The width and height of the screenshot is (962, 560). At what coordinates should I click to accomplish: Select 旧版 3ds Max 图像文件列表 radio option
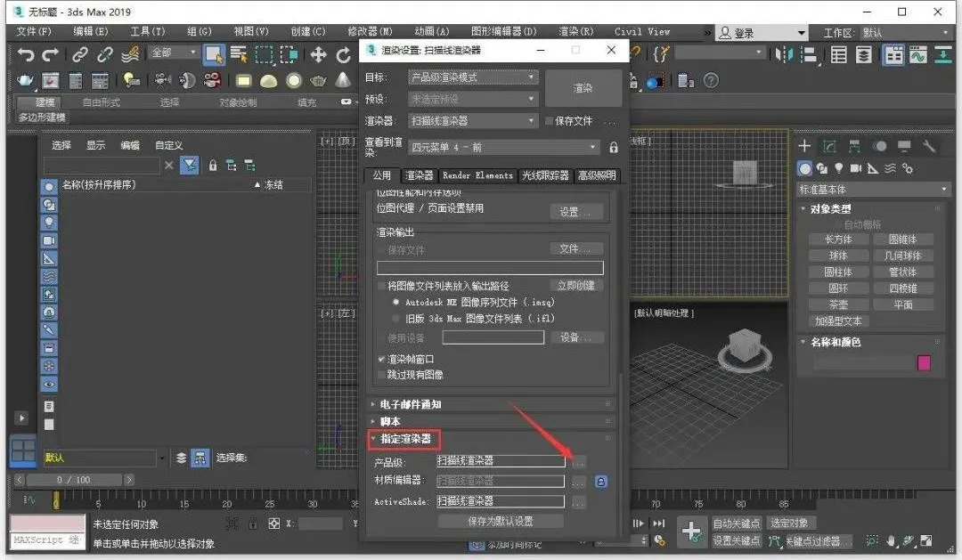(x=395, y=319)
